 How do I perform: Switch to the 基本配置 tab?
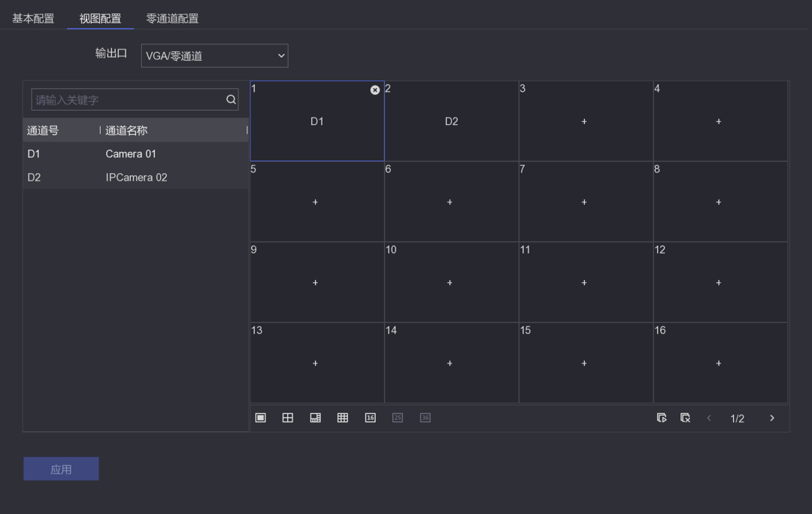pos(33,19)
